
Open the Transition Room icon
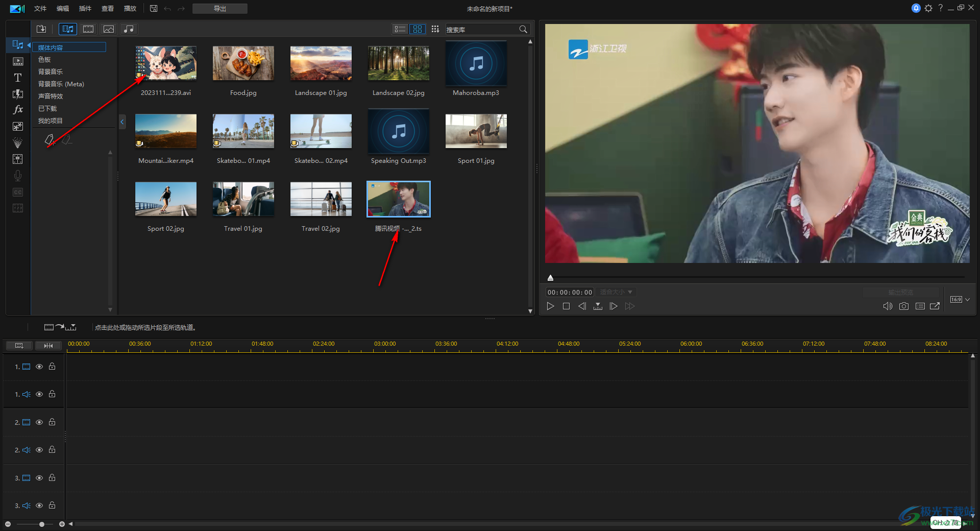tap(18, 94)
